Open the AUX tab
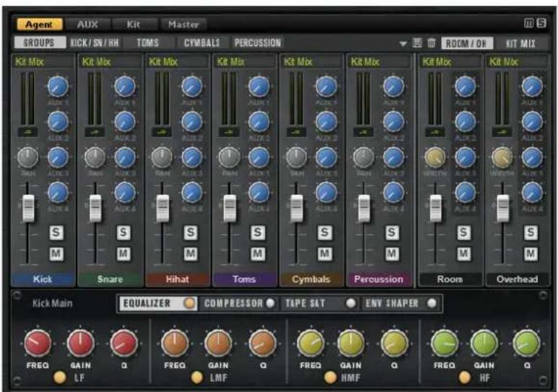558x392 pixels. pos(87,25)
